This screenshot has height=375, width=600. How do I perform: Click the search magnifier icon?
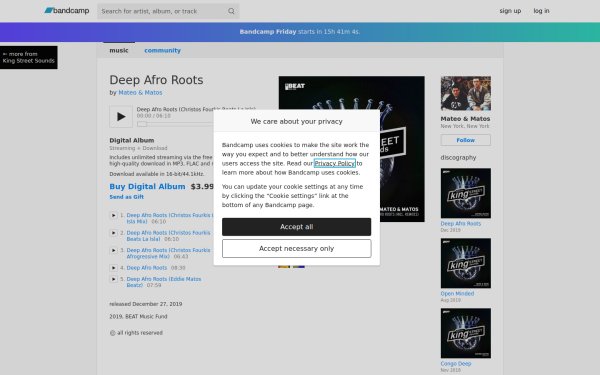231,11
